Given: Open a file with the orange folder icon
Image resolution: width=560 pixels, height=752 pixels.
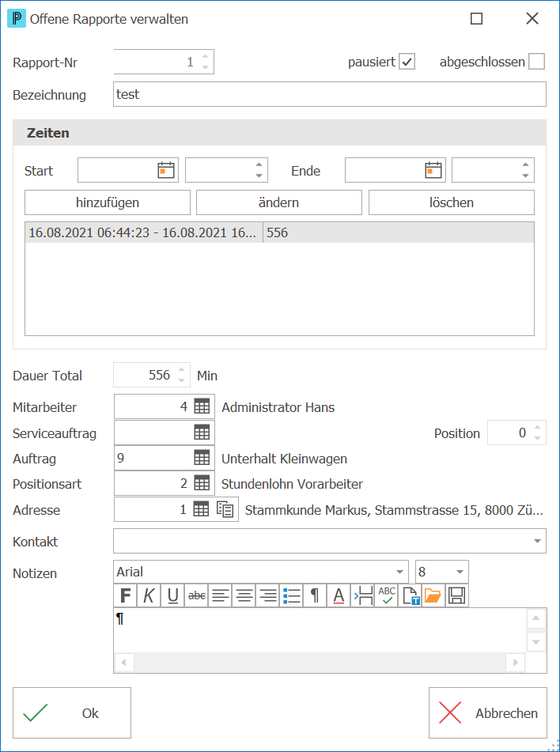Looking at the screenshot, I should (x=433, y=595).
